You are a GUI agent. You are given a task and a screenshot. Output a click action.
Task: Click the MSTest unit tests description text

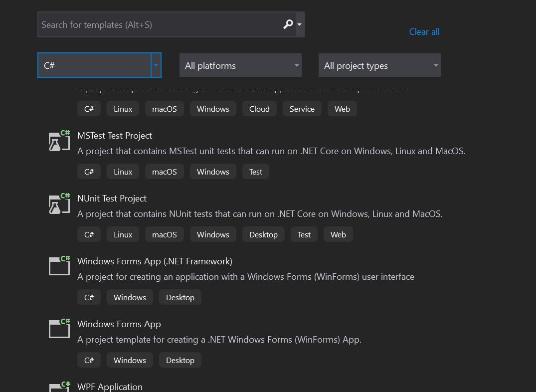coord(271,151)
